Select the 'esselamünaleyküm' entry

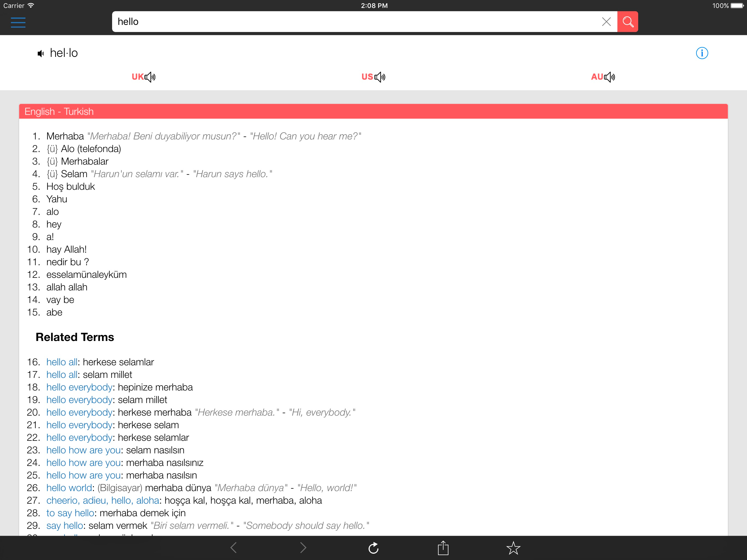[86, 275]
